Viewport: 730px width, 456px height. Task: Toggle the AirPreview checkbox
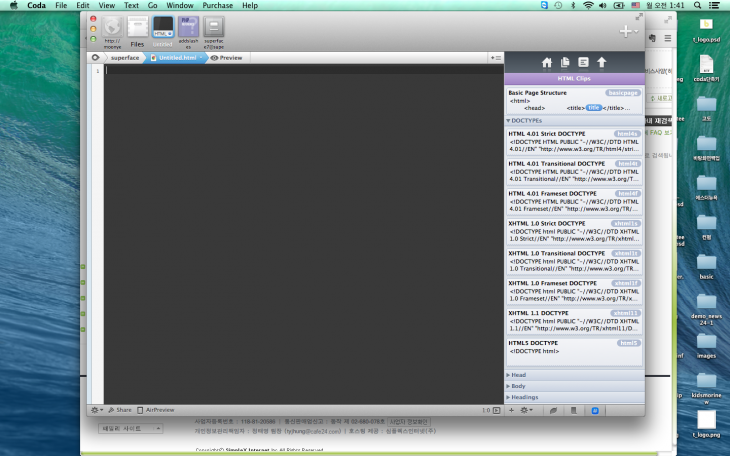coord(141,409)
